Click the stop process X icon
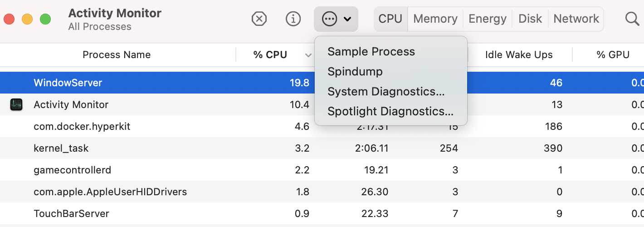Image resolution: width=644 pixels, height=227 pixels. (259, 19)
